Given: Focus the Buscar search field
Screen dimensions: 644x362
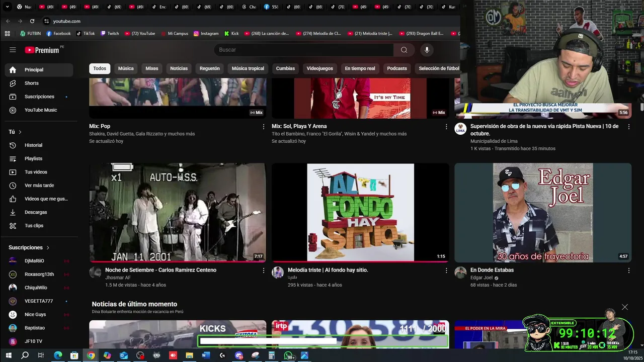Looking at the screenshot, I should [304, 50].
